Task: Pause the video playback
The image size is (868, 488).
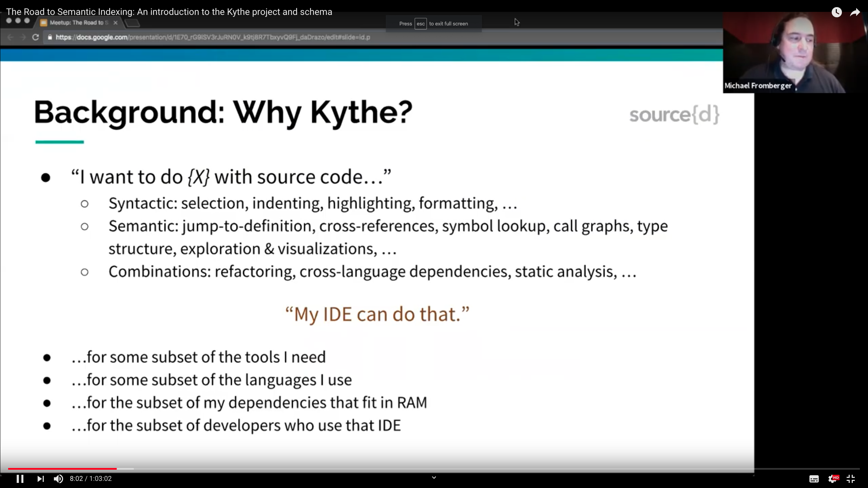Action: (x=20, y=479)
